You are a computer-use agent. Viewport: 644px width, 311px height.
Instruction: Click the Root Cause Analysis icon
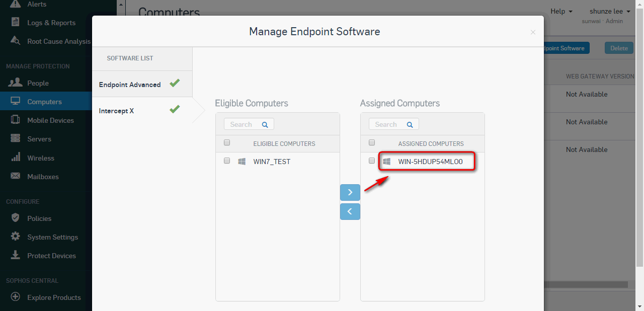(16, 41)
